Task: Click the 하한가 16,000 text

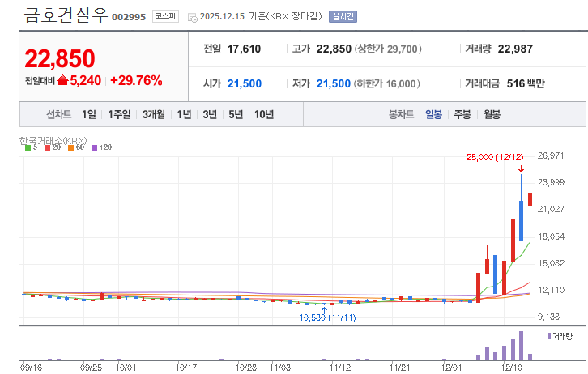Action: (386, 83)
